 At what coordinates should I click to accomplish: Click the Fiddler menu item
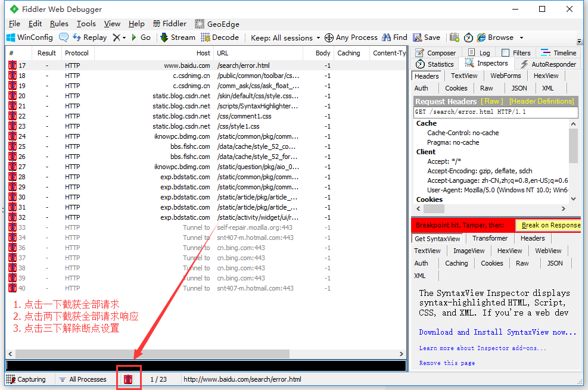[170, 24]
